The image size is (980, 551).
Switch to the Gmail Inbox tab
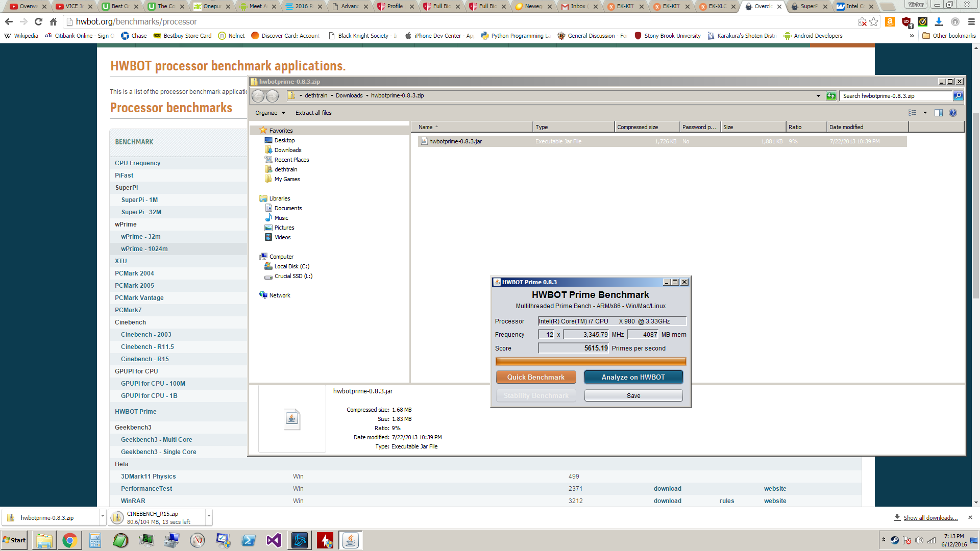coord(579,6)
